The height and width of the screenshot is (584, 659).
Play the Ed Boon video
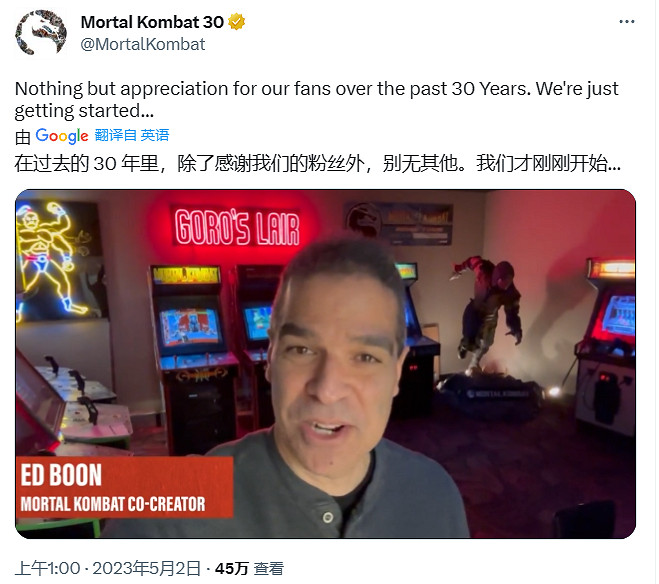[x=325, y=364]
